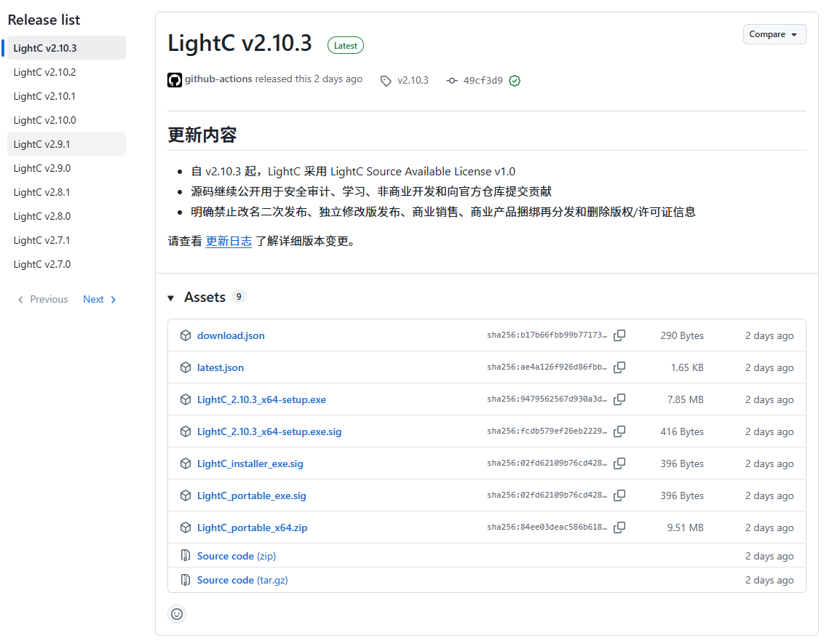Click the Latest release badge

click(346, 46)
